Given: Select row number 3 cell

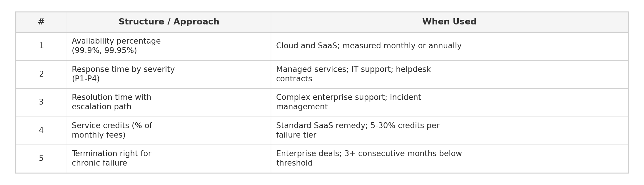Looking at the screenshot, I should (x=41, y=103).
